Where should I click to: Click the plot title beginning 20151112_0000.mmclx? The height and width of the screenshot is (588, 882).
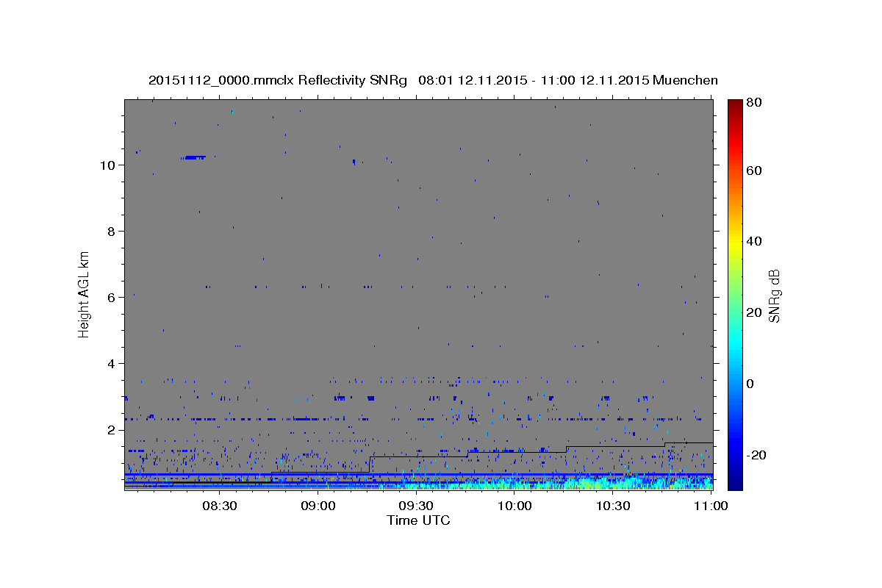pyautogui.click(x=433, y=80)
